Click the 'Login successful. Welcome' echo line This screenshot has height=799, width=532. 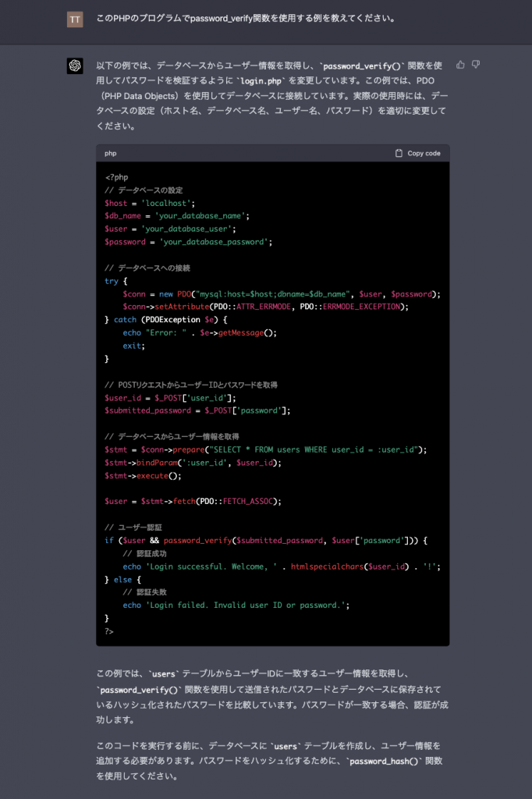[282, 566]
